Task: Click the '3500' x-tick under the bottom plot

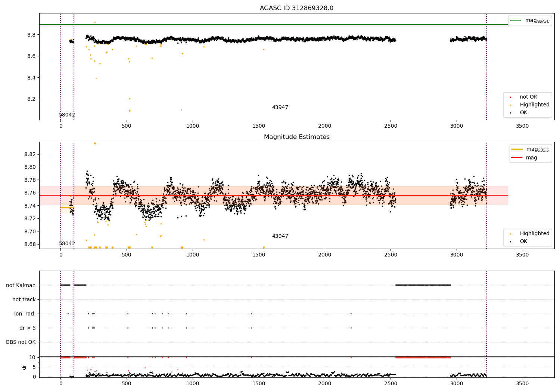Action: pyautogui.click(x=522, y=384)
